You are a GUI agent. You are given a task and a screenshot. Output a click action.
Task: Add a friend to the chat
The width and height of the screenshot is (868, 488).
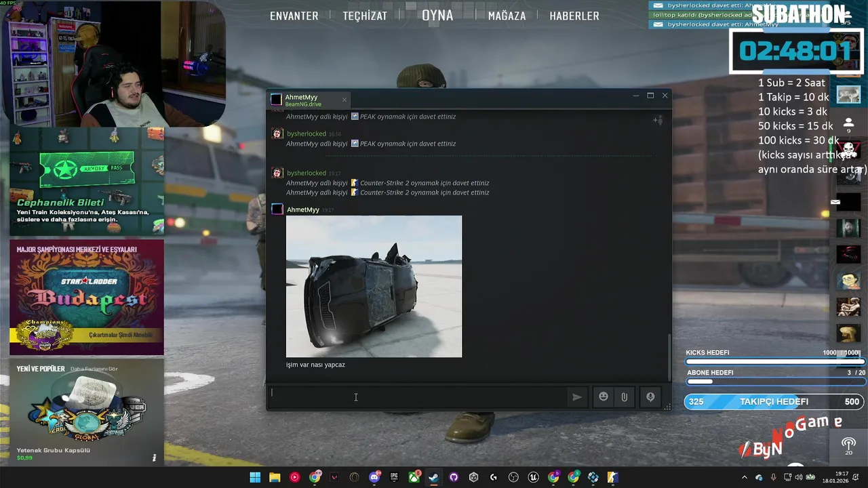coord(658,120)
